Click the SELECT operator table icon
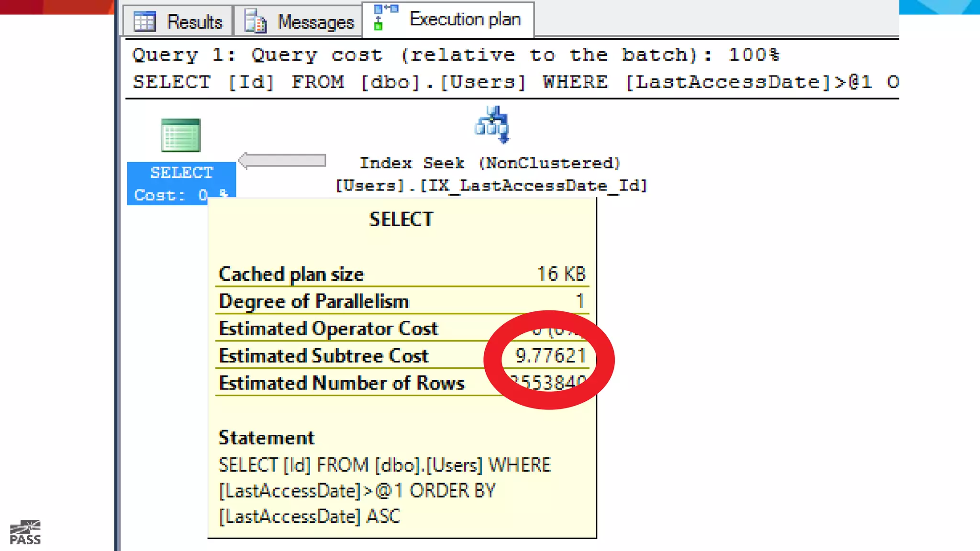 click(180, 135)
